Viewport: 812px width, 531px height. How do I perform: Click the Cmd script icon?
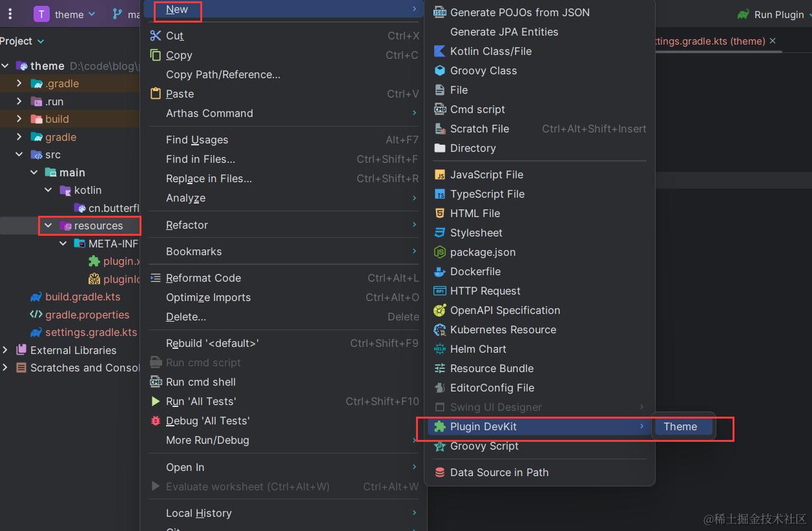[440, 109]
